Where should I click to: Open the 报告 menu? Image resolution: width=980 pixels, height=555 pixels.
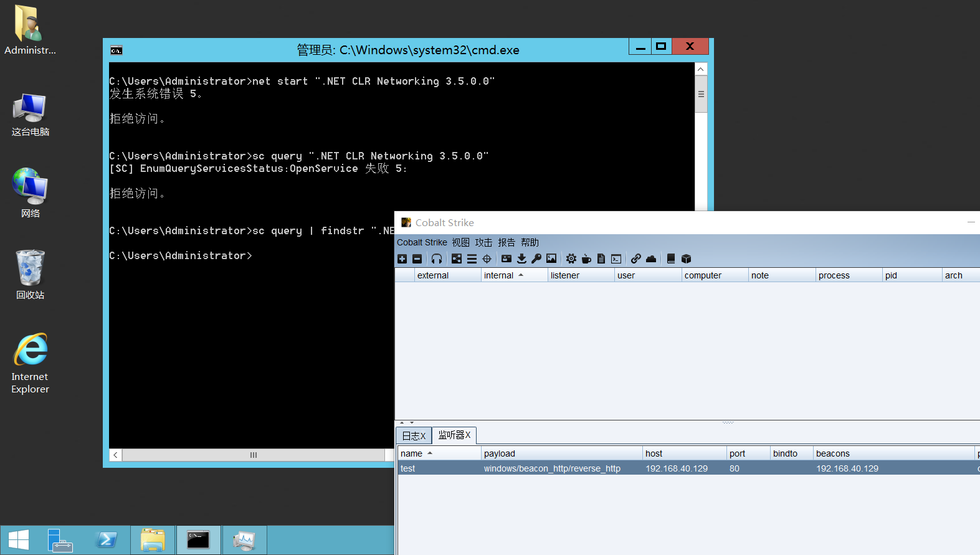[x=507, y=242]
